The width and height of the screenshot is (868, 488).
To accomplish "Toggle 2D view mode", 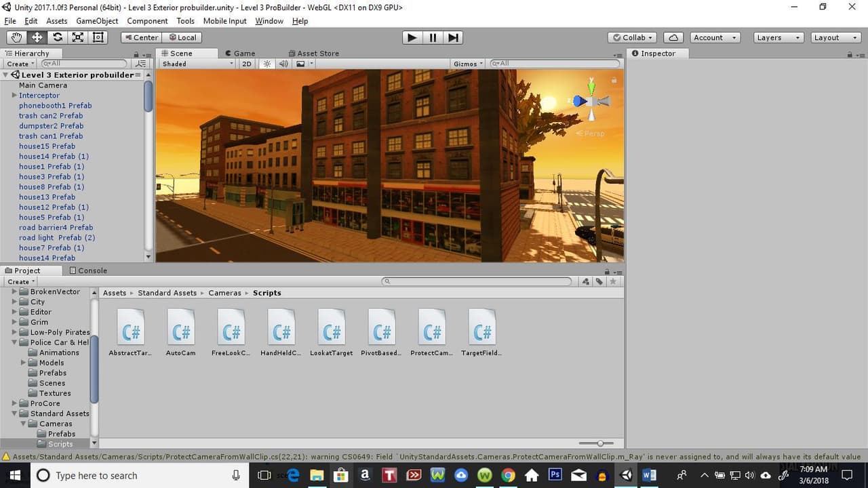I will [247, 64].
